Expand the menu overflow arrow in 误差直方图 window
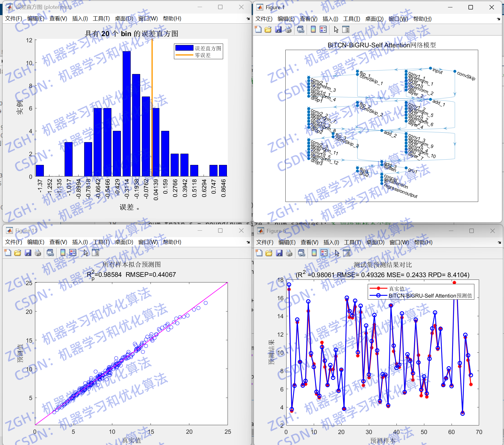The width and height of the screenshot is (504, 445). pyautogui.click(x=248, y=18)
